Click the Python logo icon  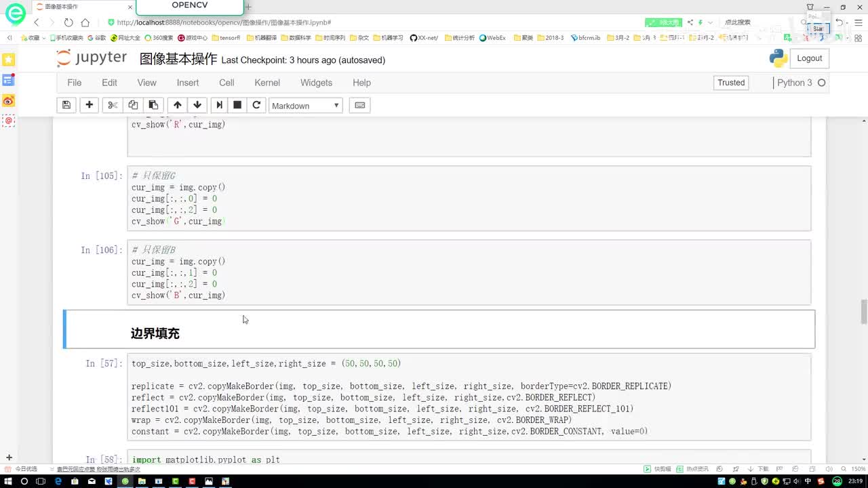[778, 58]
